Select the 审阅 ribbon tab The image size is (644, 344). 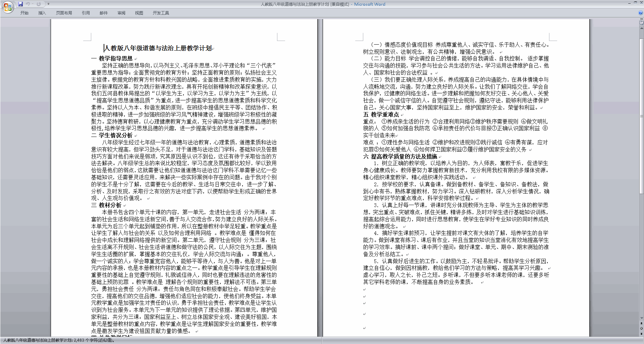click(x=121, y=13)
